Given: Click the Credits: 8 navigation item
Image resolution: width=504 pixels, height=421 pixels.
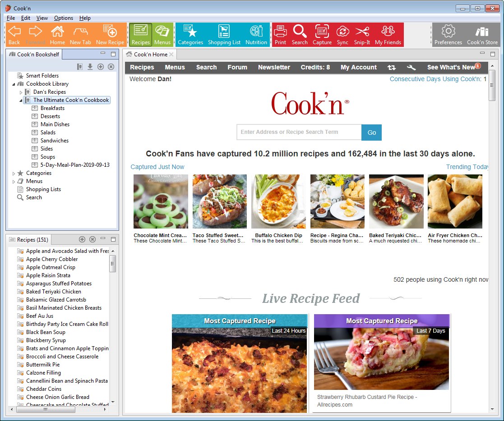Looking at the screenshot, I should [x=315, y=67].
